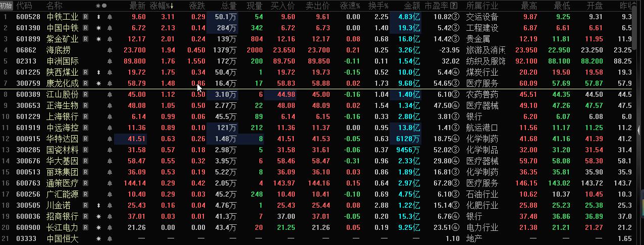Sort by the 所属行业 column header
The height and width of the screenshot is (245, 644).
[481, 6]
